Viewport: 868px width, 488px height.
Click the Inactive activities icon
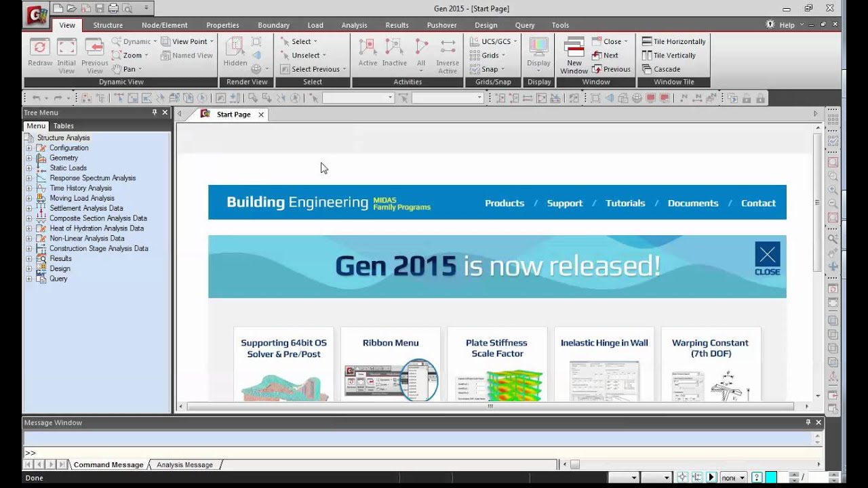[x=394, y=52]
